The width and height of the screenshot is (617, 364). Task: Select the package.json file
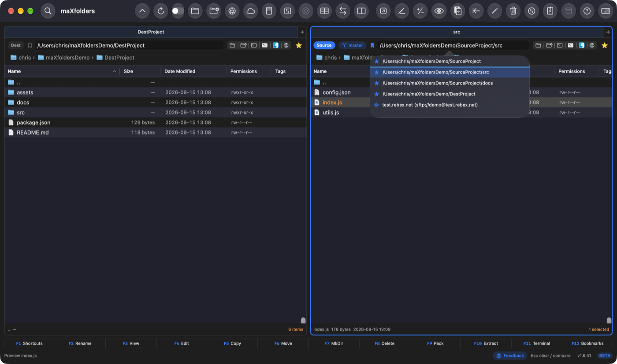(x=156, y=122)
